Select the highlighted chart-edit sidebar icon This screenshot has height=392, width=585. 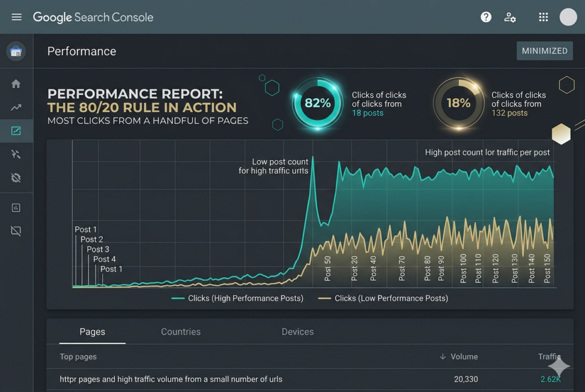pos(16,131)
